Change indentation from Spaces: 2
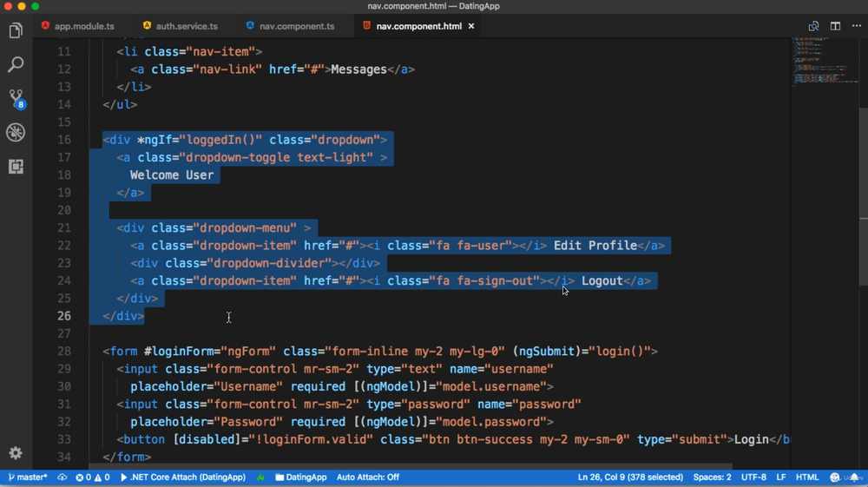868x487 pixels. pyautogui.click(x=712, y=477)
